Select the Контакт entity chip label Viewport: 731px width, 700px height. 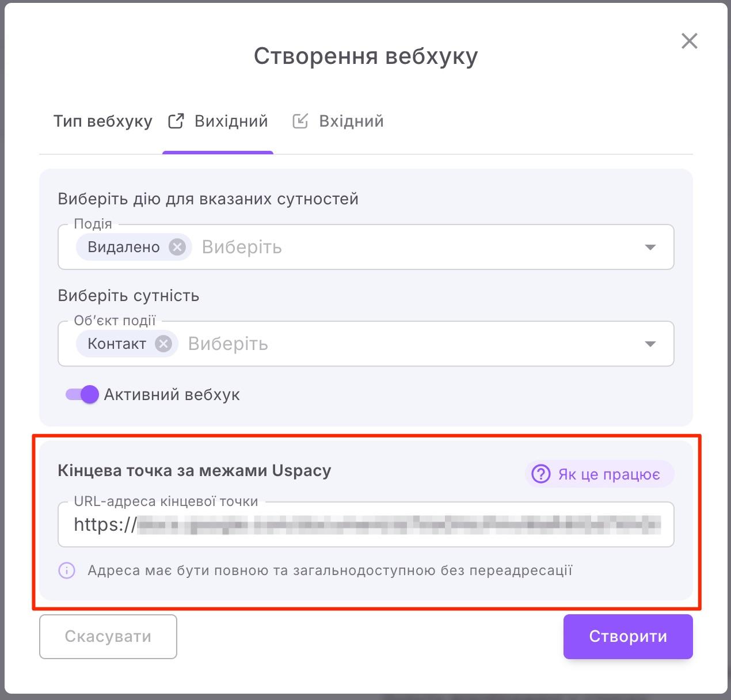point(117,344)
